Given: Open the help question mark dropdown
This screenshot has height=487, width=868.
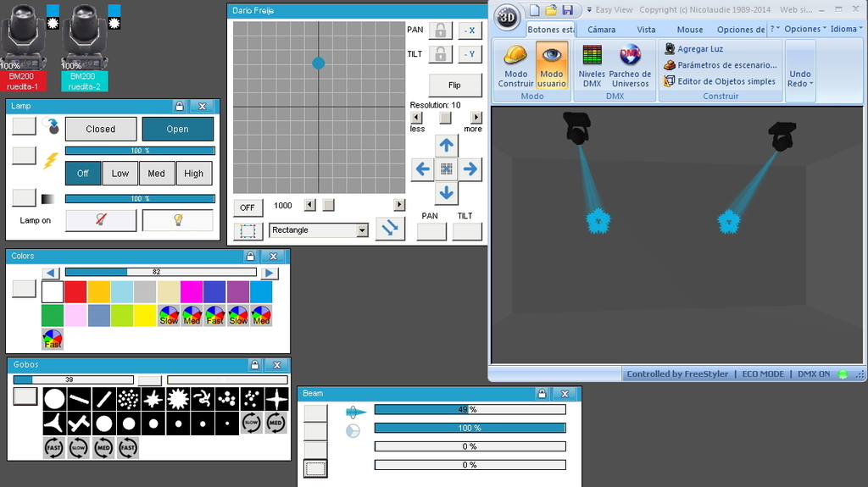Looking at the screenshot, I should (x=775, y=29).
